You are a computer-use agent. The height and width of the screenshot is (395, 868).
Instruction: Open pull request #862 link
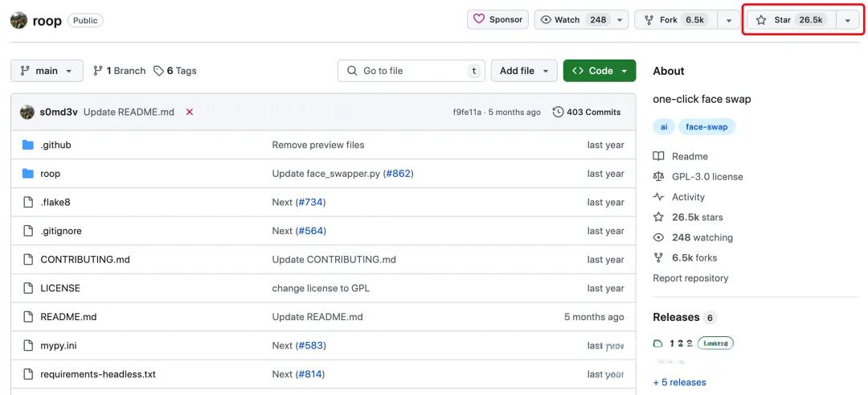point(399,174)
